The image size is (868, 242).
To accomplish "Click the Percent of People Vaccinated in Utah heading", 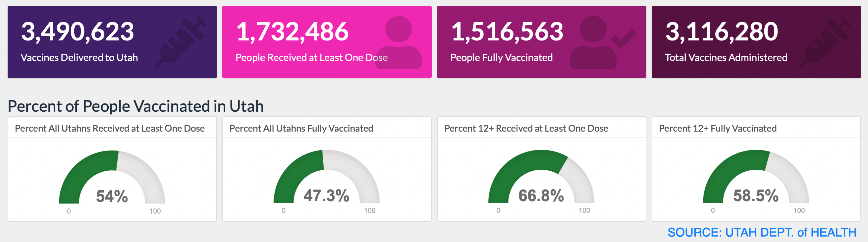I will 136,106.
